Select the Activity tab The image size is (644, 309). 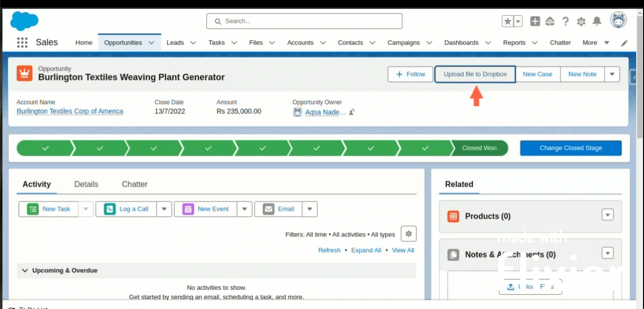[x=36, y=184]
